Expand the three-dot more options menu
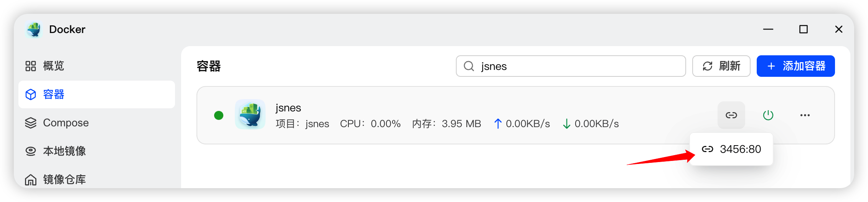This screenshot has width=868, height=202. [805, 115]
